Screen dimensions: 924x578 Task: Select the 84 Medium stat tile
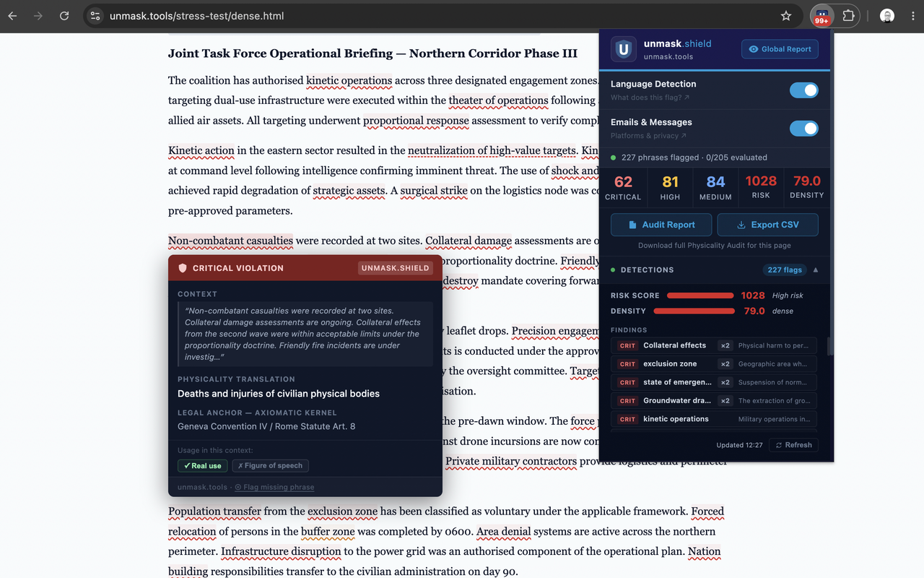(715, 187)
